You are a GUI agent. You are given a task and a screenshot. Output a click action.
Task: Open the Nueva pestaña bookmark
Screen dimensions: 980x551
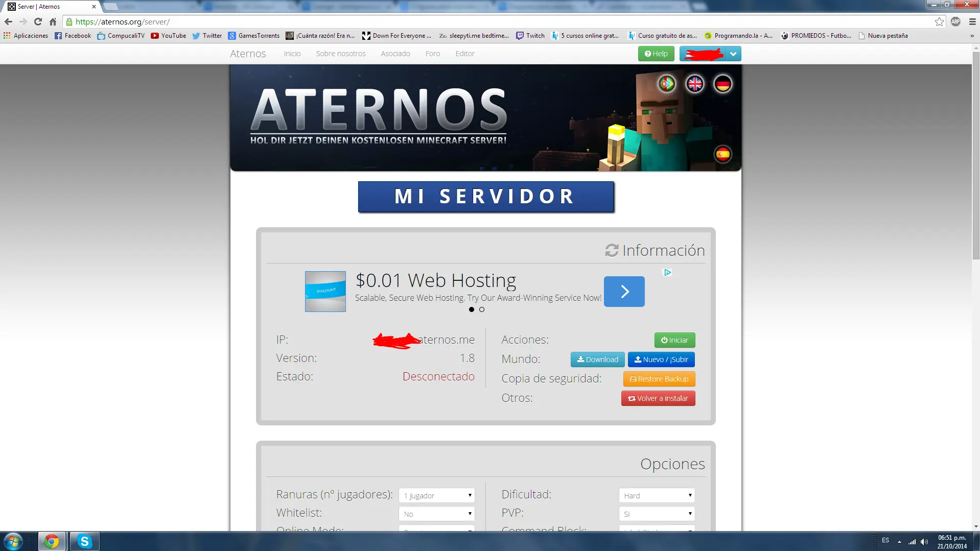tap(883, 36)
